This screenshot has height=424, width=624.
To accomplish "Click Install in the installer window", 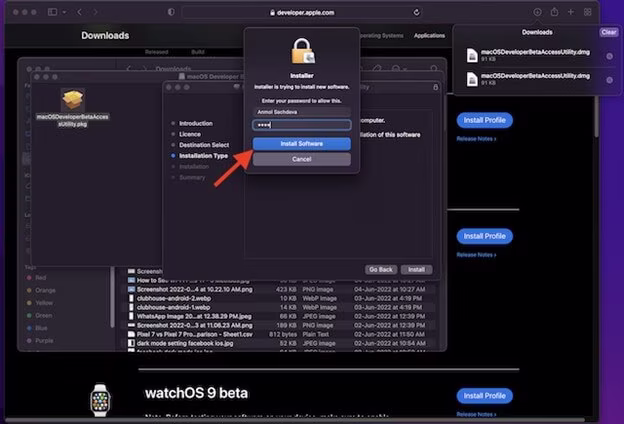I will (x=416, y=270).
